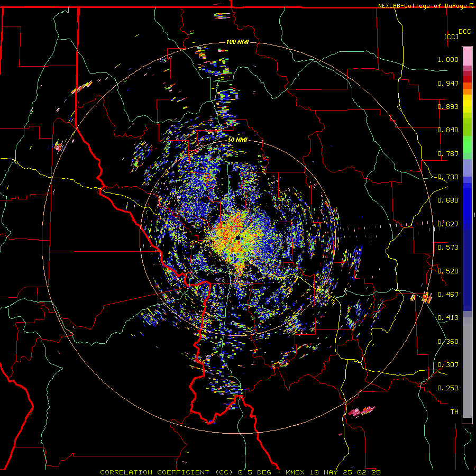Click the 50 NMI range ring label
476x476 pixels.
pyautogui.click(x=237, y=140)
